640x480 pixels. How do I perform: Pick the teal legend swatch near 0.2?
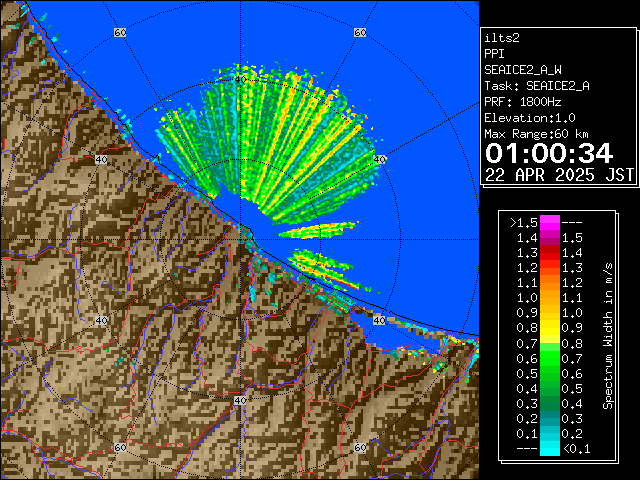550,418
